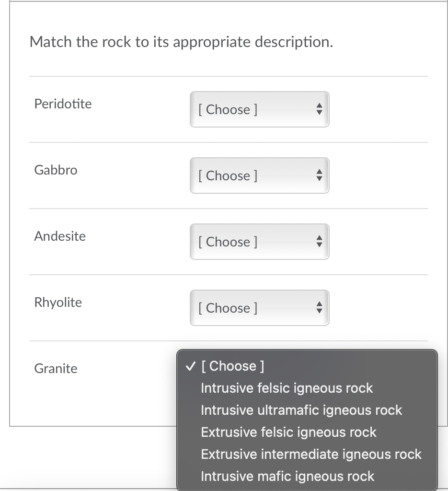Pick "Extrusive felsic igneous rock" option
448x491 pixels.
pyautogui.click(x=288, y=432)
